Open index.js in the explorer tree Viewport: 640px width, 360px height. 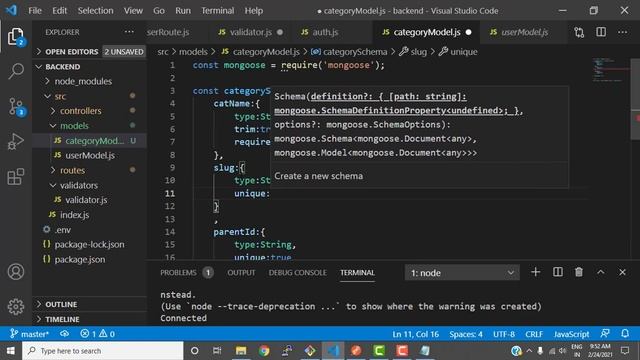[74, 215]
